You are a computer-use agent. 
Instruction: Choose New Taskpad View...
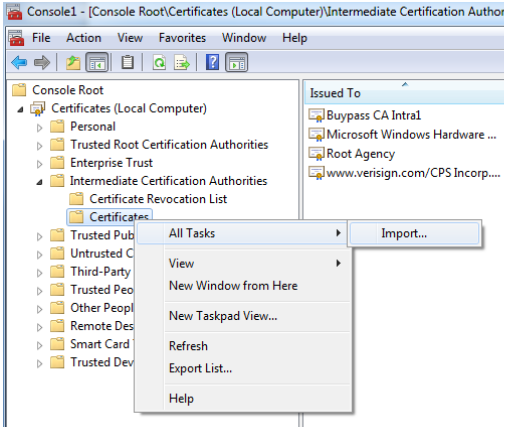pyautogui.click(x=243, y=316)
